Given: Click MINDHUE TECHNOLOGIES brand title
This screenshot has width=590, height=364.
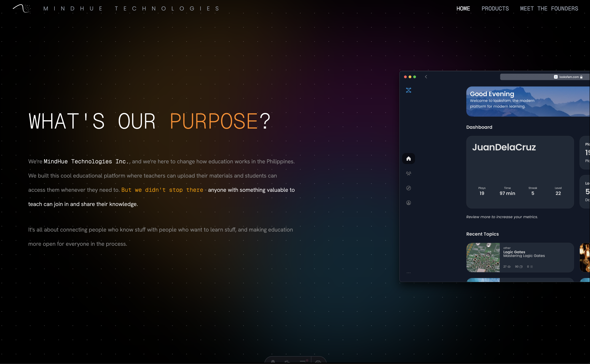Looking at the screenshot, I should point(131,9).
